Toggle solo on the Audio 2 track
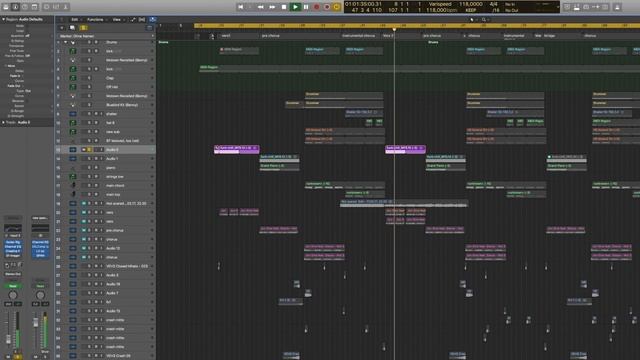The image size is (640, 360). pos(89,150)
